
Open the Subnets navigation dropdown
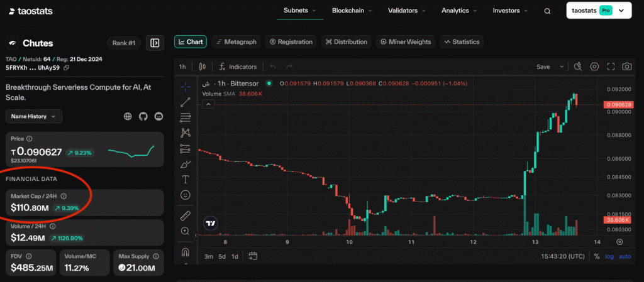(300, 11)
